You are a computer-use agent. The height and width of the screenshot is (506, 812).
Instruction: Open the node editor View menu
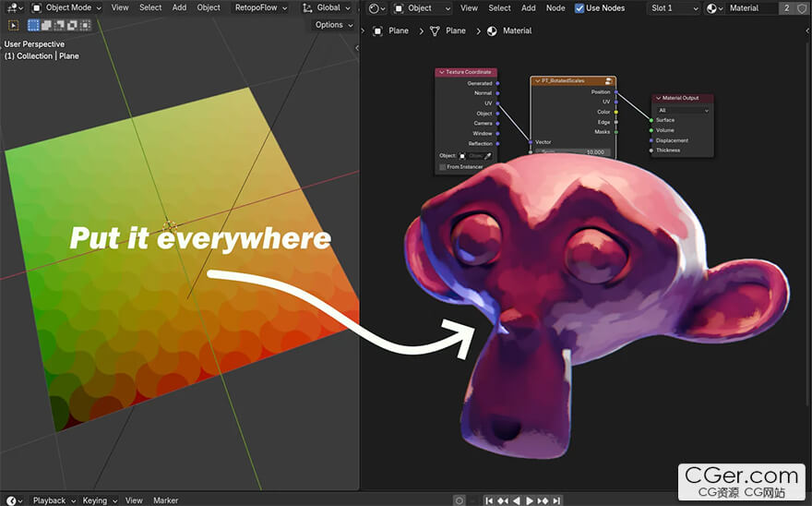pyautogui.click(x=469, y=8)
